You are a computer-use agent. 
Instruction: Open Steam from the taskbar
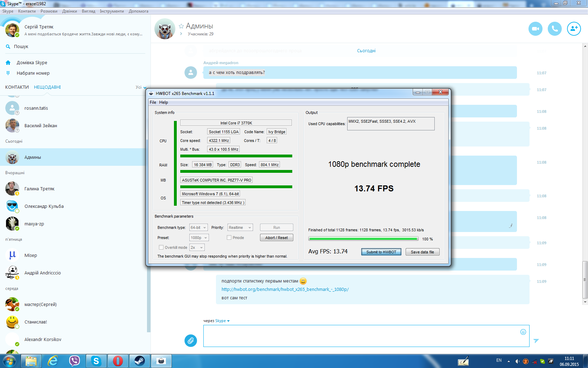click(x=140, y=361)
